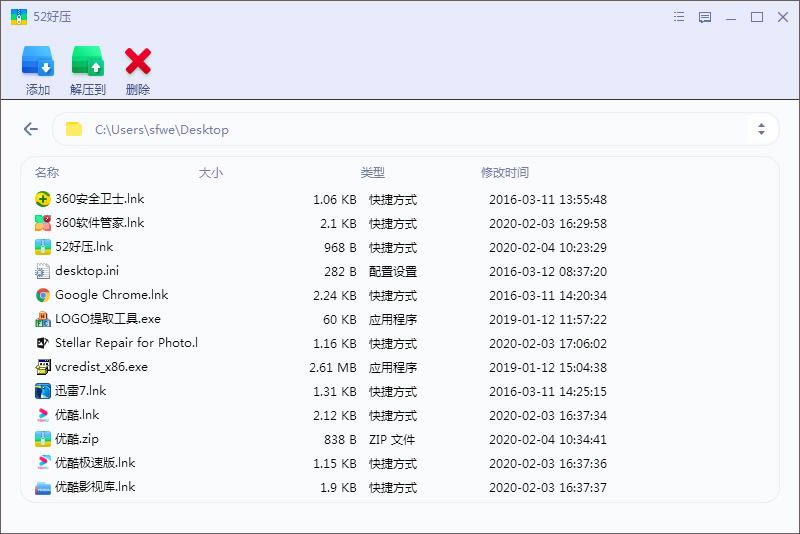Click date 2016-03-11 13:55:48
The width and height of the screenshot is (800, 534).
click(x=548, y=199)
